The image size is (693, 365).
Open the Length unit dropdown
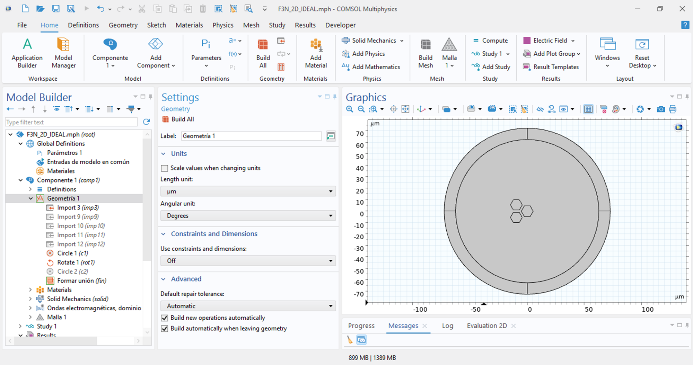[248, 191]
